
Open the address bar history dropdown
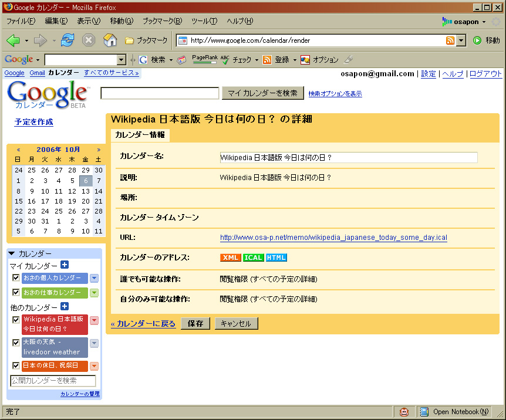coord(461,40)
